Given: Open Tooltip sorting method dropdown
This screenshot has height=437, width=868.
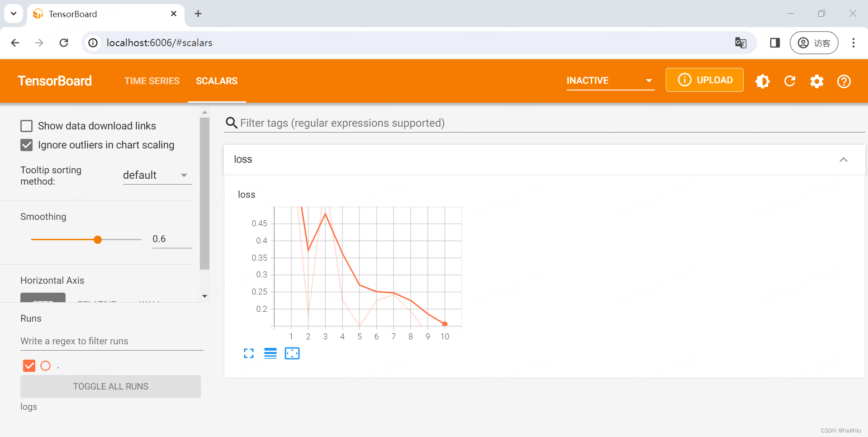Looking at the screenshot, I should [x=157, y=175].
